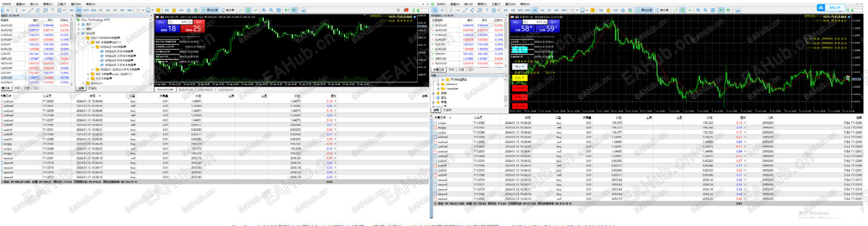Click the yellow dollar icon in left toolbar

point(158,10)
